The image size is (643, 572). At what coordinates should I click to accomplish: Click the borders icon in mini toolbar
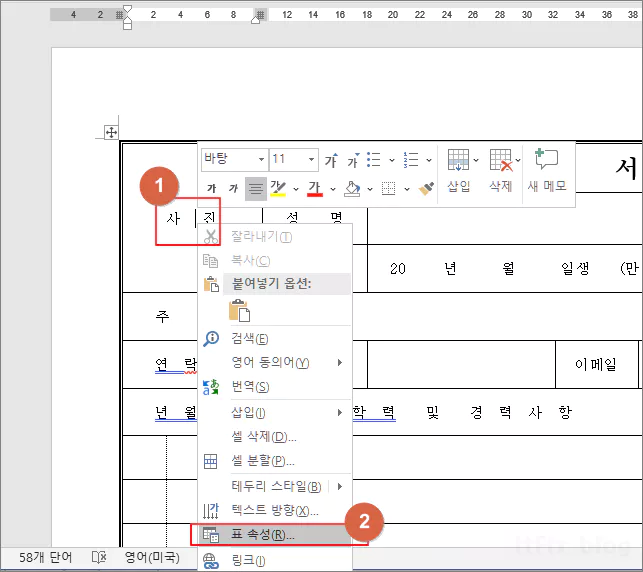tap(388, 189)
